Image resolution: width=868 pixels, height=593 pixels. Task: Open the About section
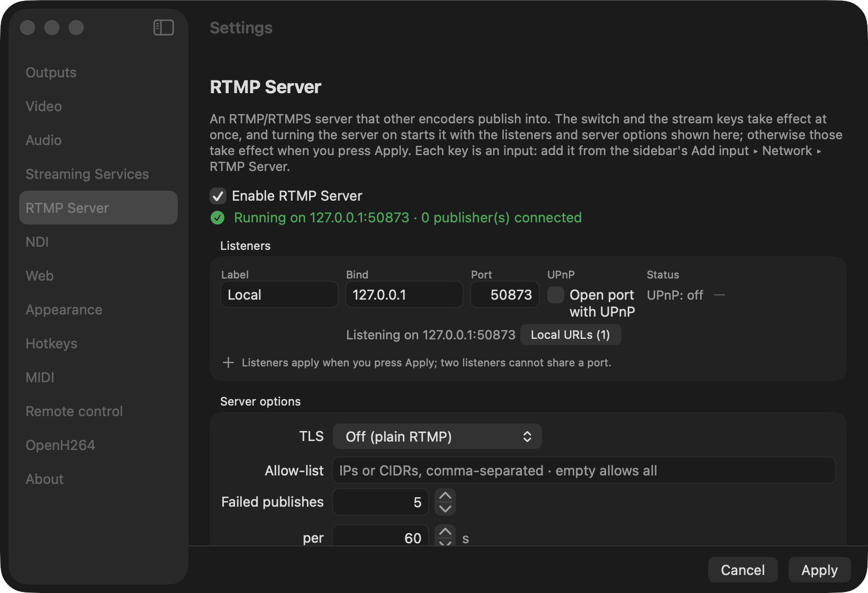click(x=98, y=479)
